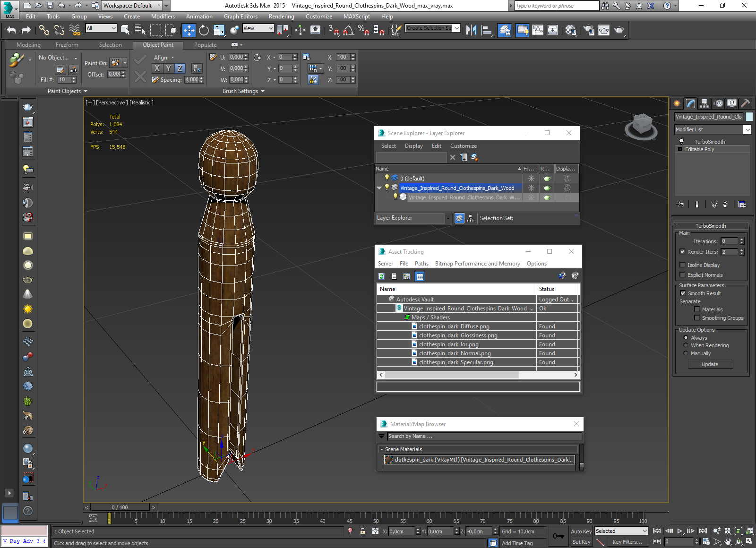Toggle the Smooth Result checkbox
The width and height of the screenshot is (756, 548).
pyautogui.click(x=683, y=293)
